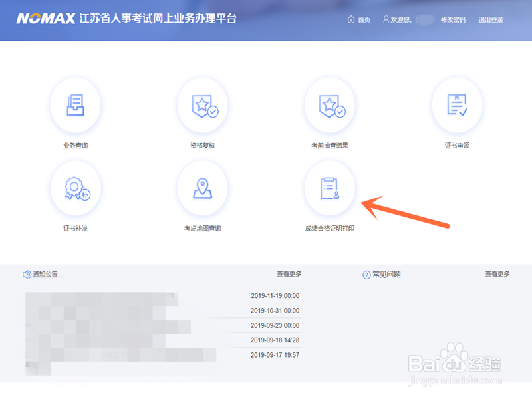Go to 首页 in header
Image resolution: width=532 pixels, height=399 pixels.
[x=364, y=20]
